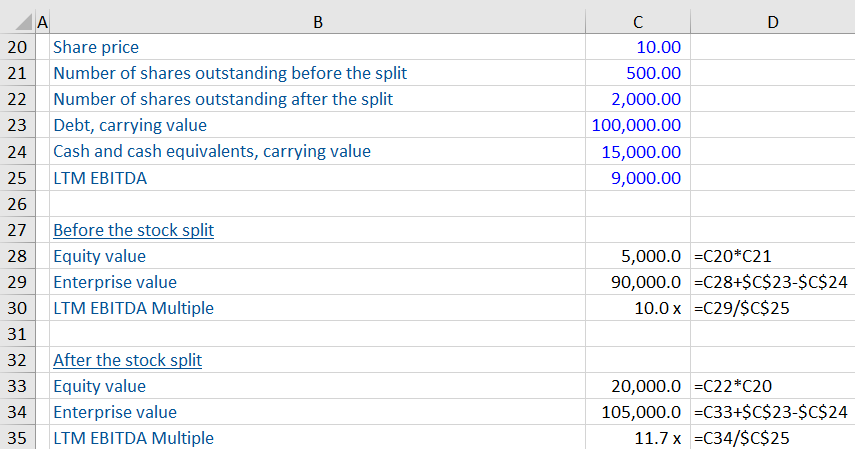Select column D header
Screen dimensions: 855x449
(x=771, y=21)
